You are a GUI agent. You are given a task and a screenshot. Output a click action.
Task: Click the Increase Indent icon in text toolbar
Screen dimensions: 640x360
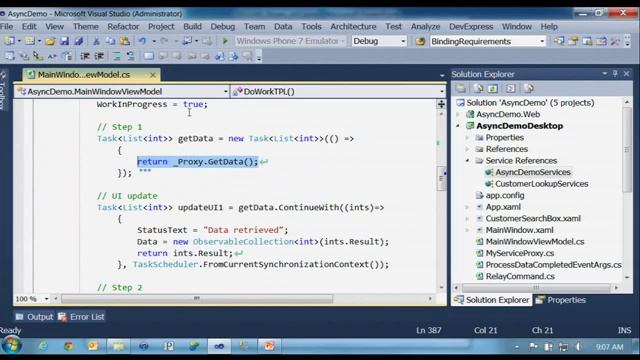point(99,56)
